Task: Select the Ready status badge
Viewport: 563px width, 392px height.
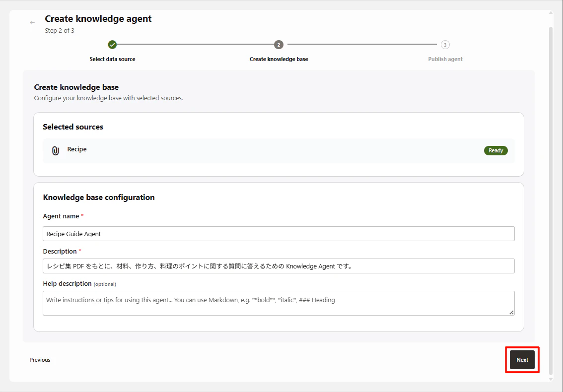Action: pos(495,150)
